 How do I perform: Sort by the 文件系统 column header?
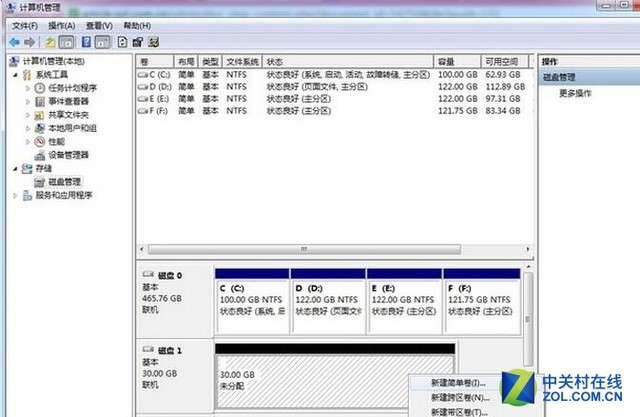[x=242, y=61]
